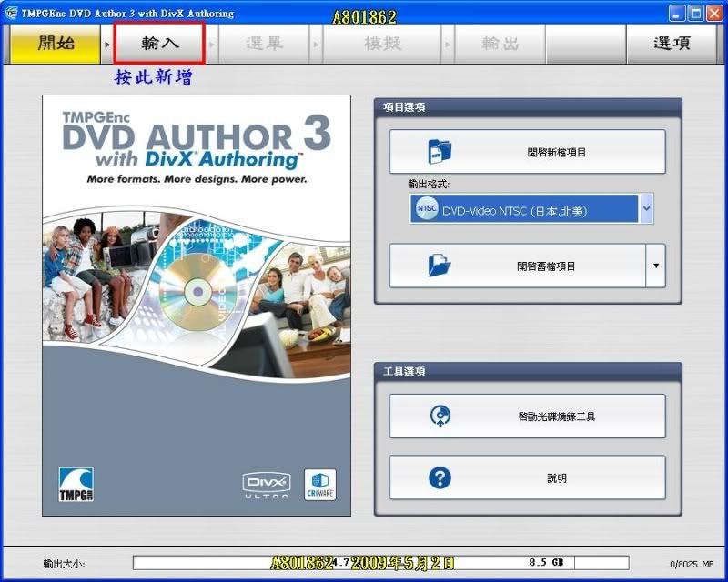Image resolution: width=728 pixels, height=582 pixels.
Task: Switch to the 輸入 (Input) tab
Action: (159, 44)
